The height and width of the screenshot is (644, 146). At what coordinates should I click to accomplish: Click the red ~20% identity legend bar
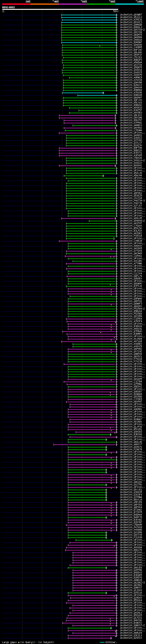click(16, 4)
